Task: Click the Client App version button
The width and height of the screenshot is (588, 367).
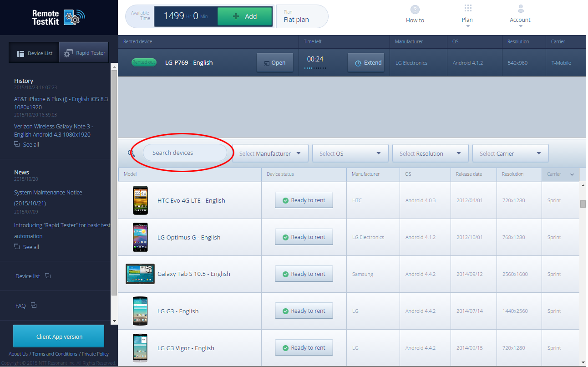Action: [x=59, y=336]
